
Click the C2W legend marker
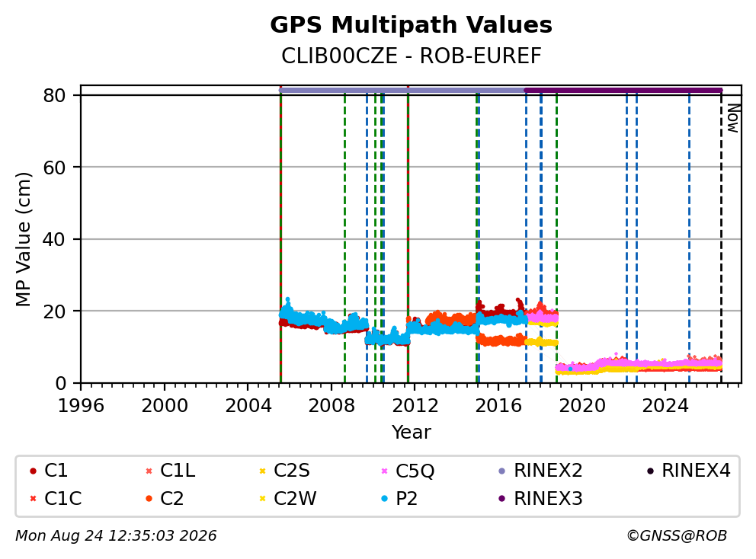(x=262, y=498)
